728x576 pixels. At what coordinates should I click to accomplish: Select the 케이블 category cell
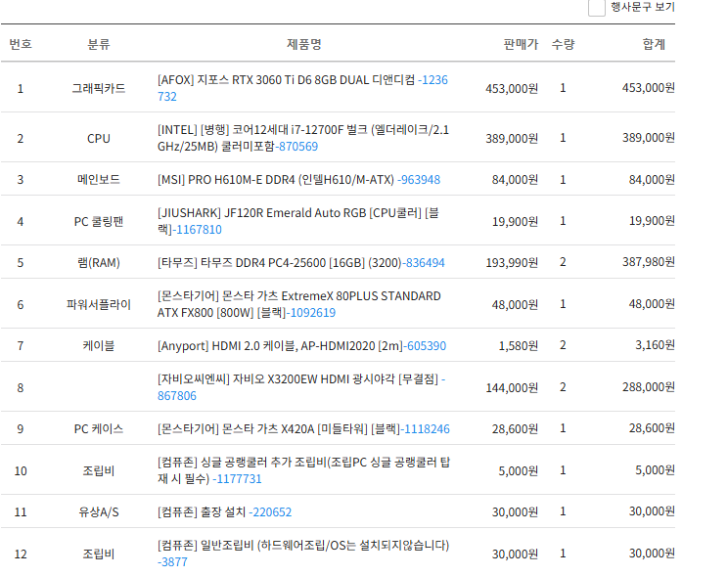click(x=99, y=346)
